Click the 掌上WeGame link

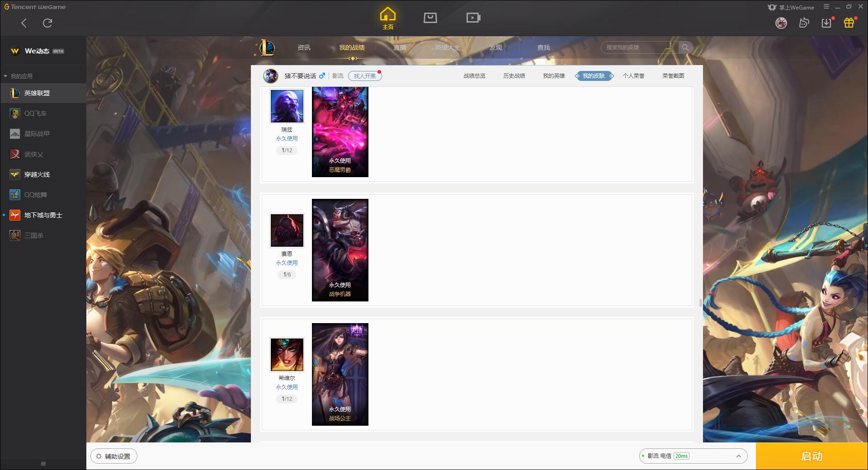pyautogui.click(x=791, y=7)
